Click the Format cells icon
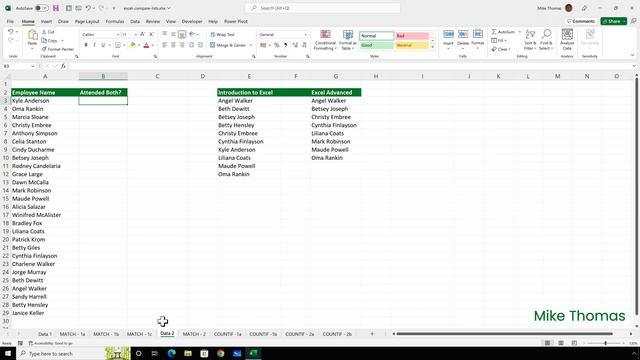 tap(478, 34)
